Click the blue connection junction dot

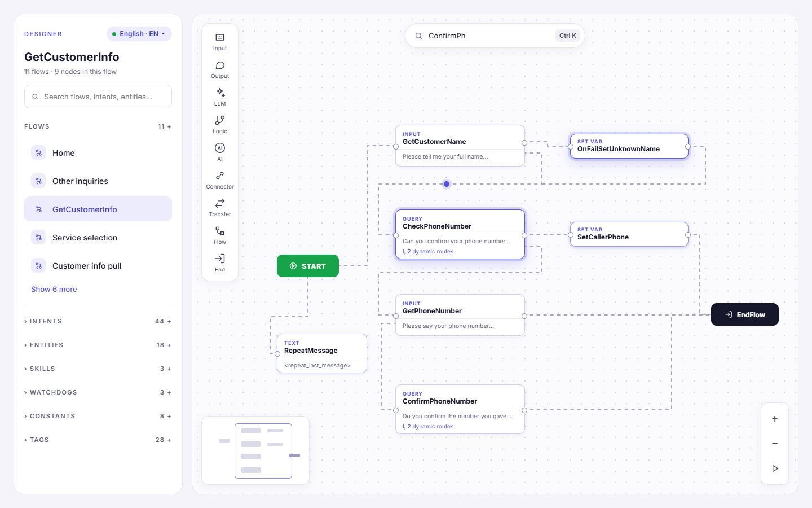point(447,184)
